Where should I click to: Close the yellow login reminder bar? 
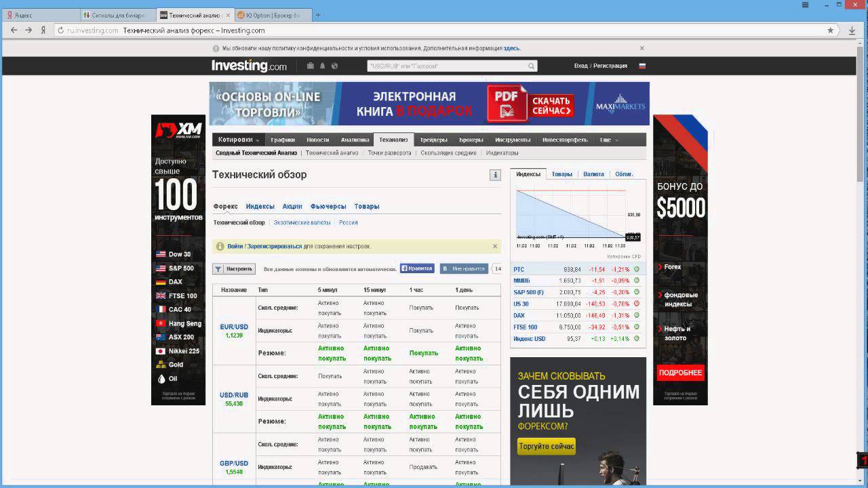coord(495,246)
